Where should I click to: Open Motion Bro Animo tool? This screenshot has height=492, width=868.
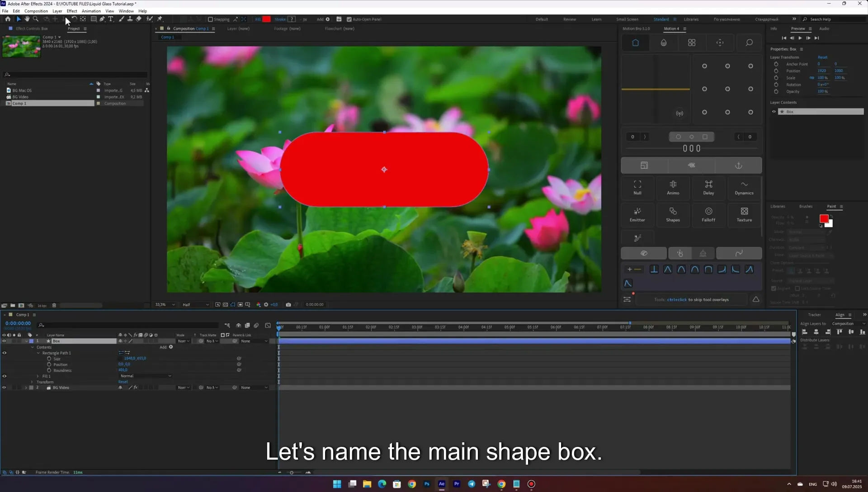pos(673,187)
